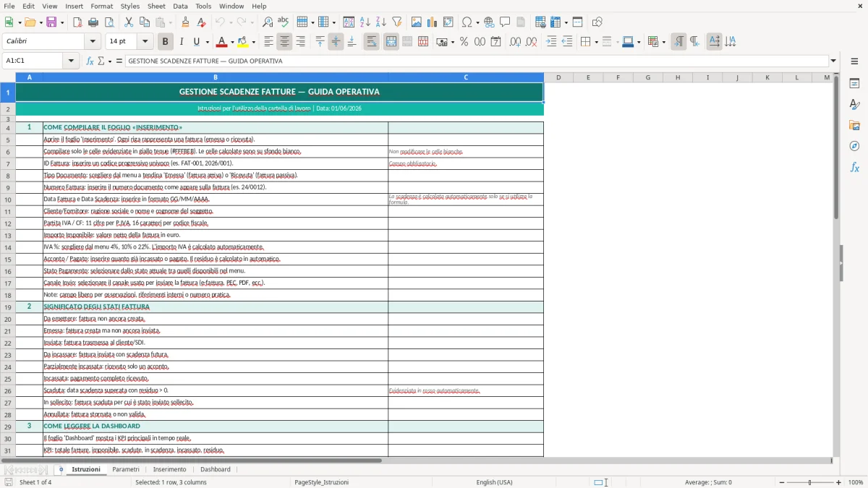Click the Save document icon

(51, 22)
